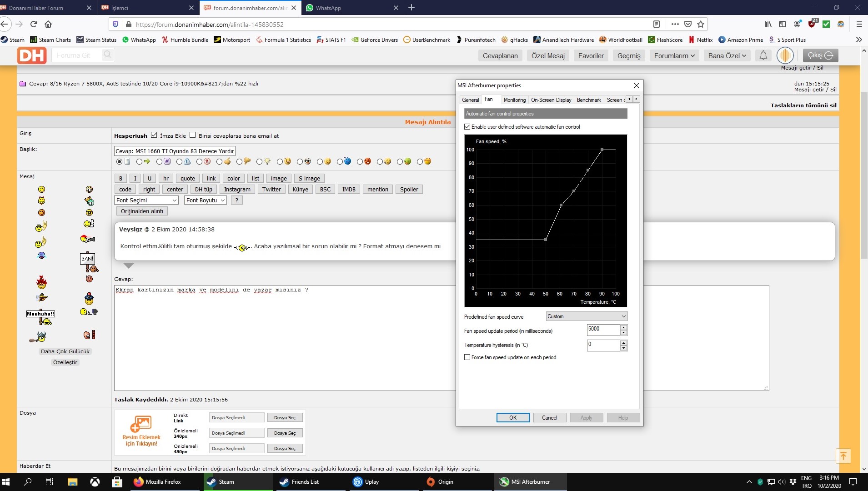This screenshot has height=491, width=868.
Task: Open the notifications bell icon
Action: 763,55
